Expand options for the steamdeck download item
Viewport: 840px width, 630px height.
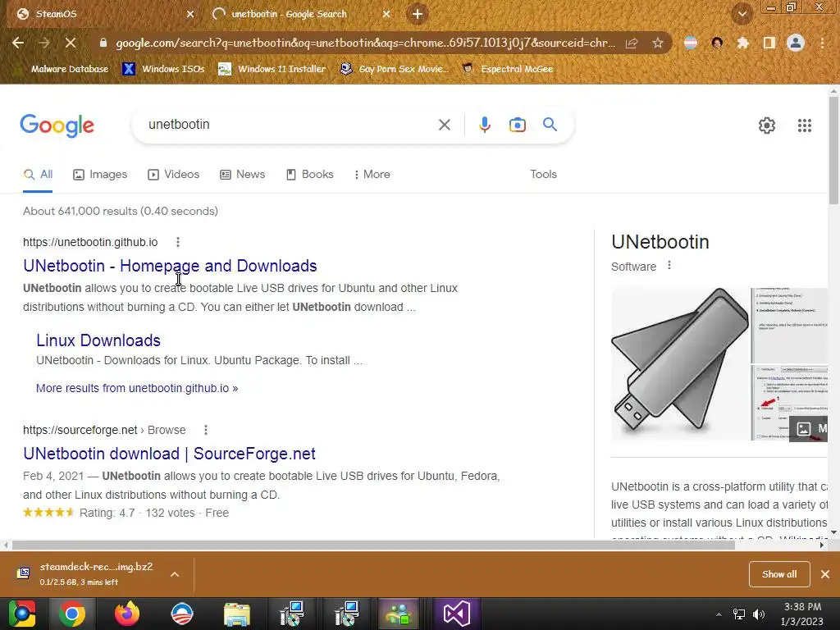175,574
